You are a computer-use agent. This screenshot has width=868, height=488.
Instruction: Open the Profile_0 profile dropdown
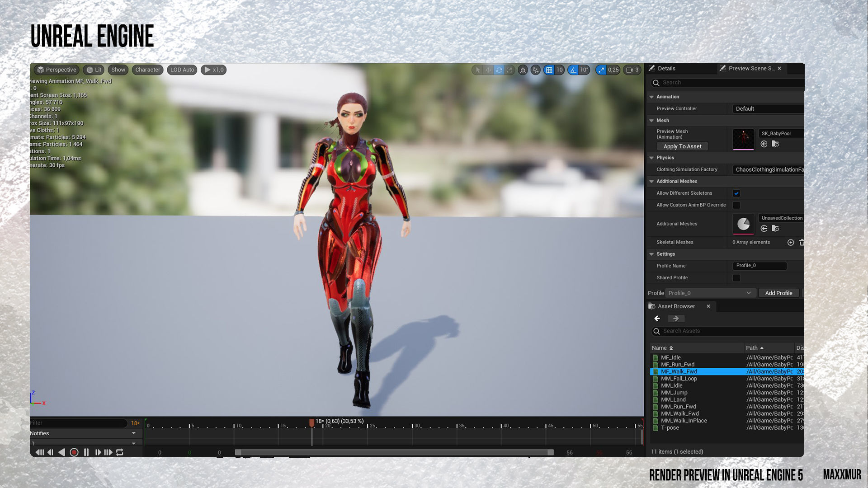pyautogui.click(x=710, y=293)
